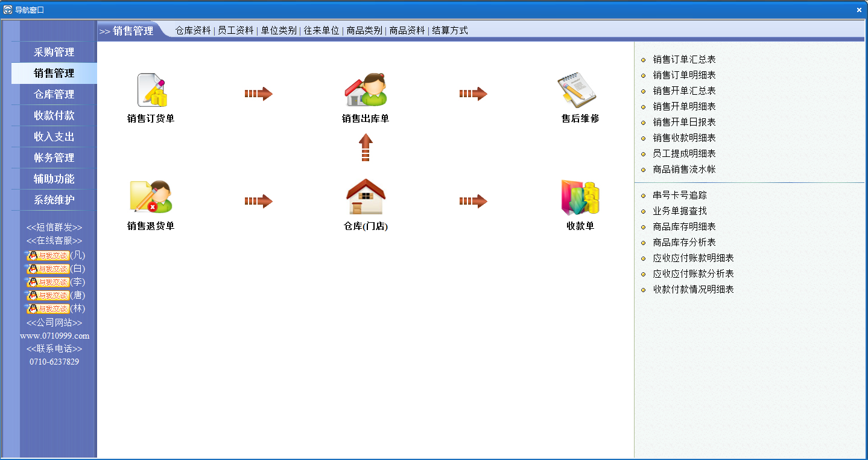
Task: Open 往来单位 in top menu
Action: pos(322,30)
